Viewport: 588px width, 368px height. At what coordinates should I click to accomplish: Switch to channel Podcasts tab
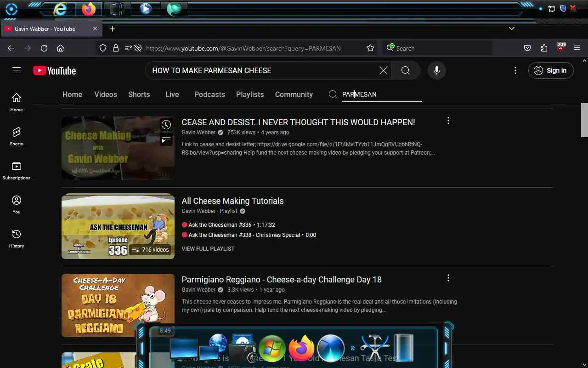pos(209,94)
